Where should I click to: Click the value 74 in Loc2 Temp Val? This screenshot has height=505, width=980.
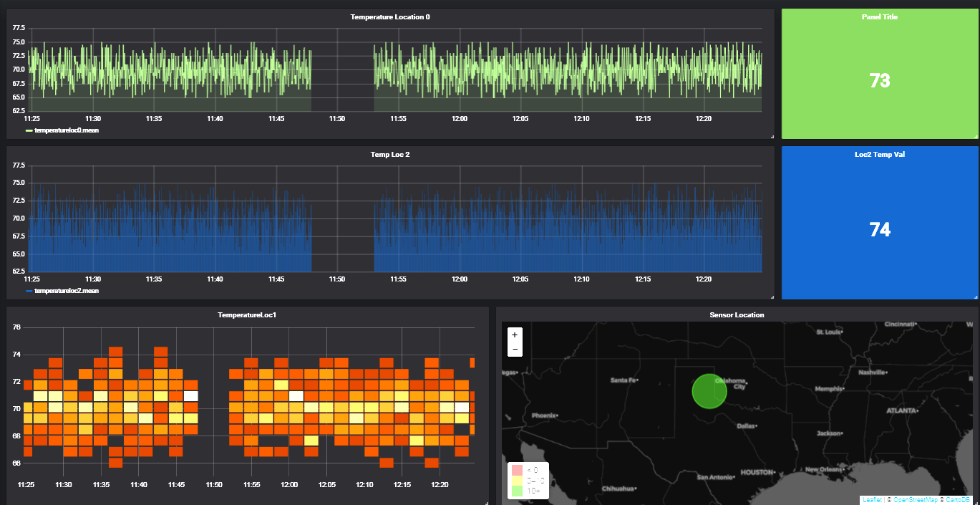point(880,230)
